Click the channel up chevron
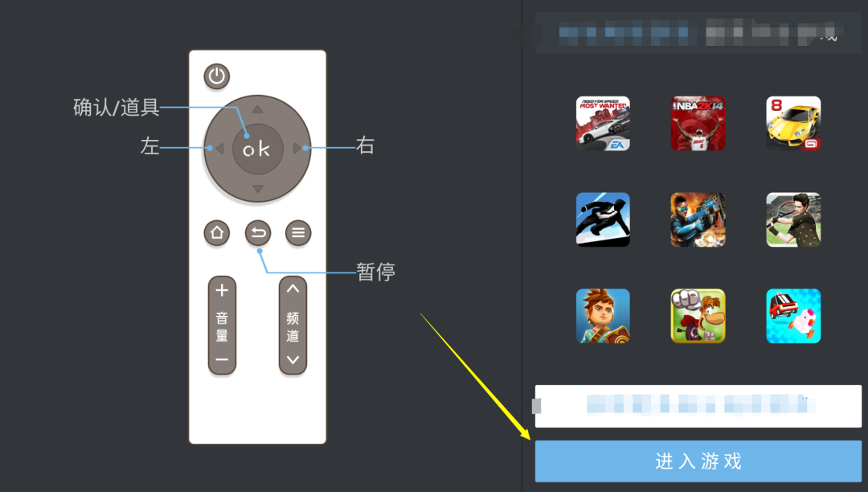Viewport: 868px width, 492px height. [x=293, y=289]
